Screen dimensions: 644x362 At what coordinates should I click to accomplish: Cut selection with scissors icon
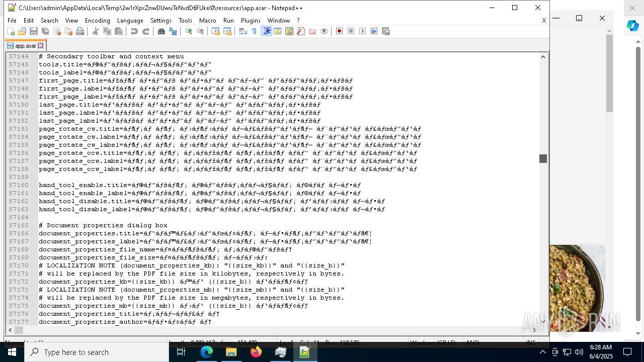click(96, 31)
